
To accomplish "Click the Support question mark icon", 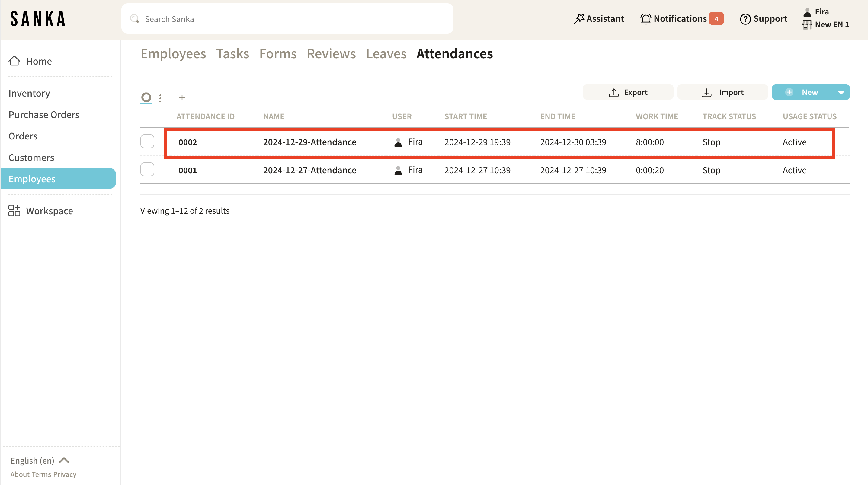I will [x=745, y=19].
